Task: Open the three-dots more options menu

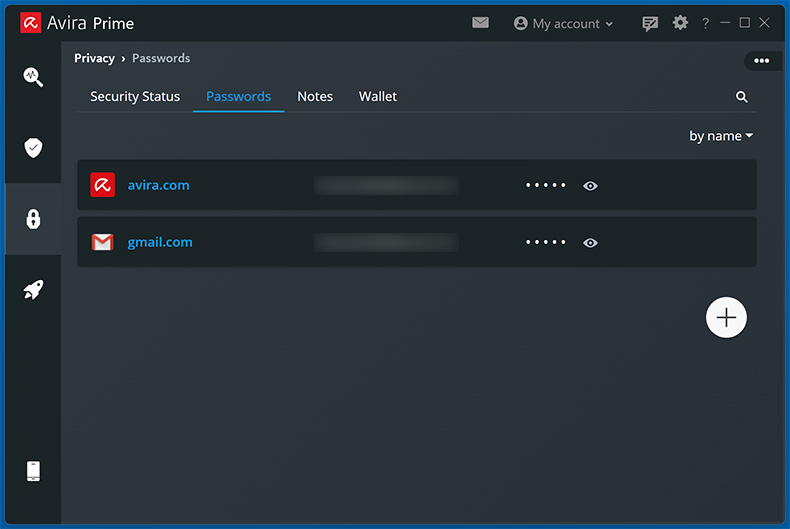Action: coord(761,61)
